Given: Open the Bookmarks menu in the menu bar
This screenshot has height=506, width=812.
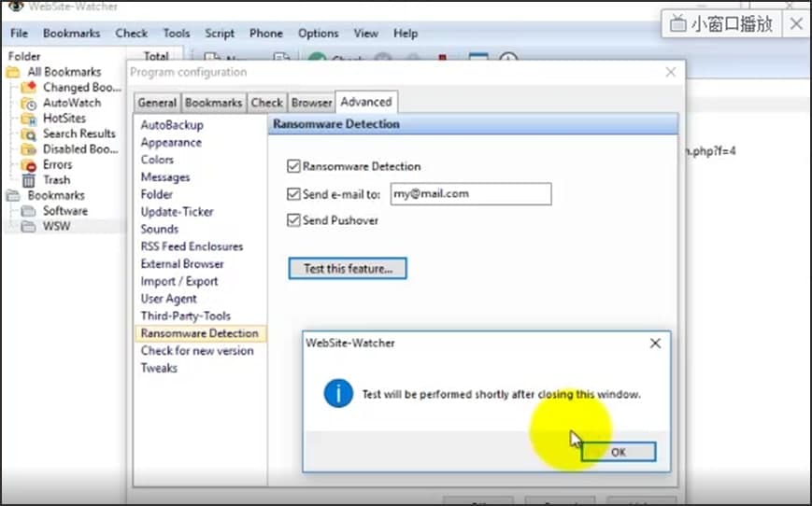Looking at the screenshot, I should coord(71,33).
